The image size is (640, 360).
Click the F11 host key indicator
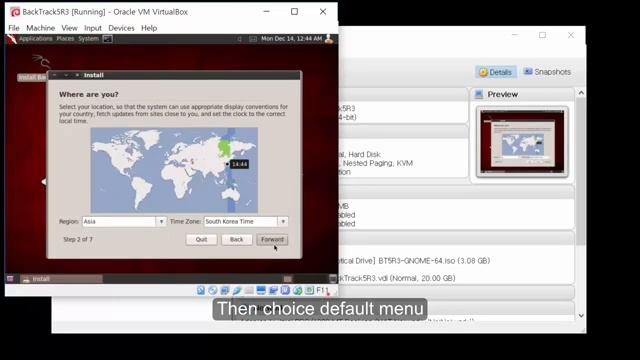click(322, 291)
